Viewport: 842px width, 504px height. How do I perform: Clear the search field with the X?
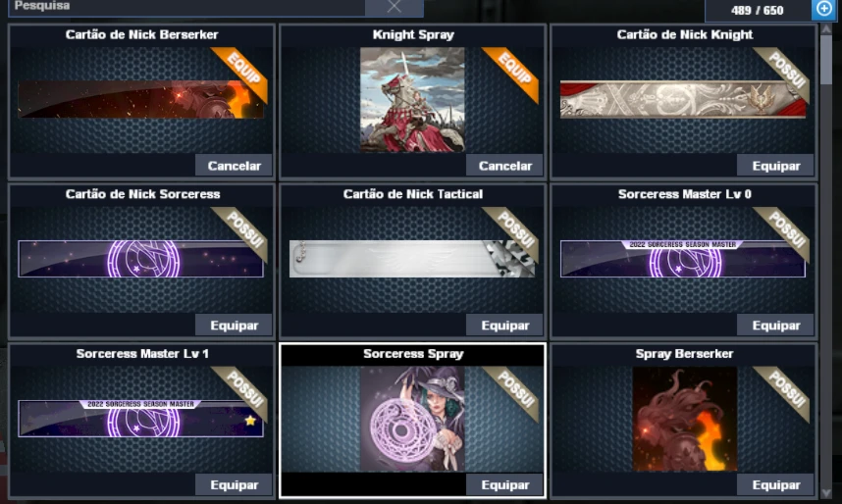pos(395,7)
